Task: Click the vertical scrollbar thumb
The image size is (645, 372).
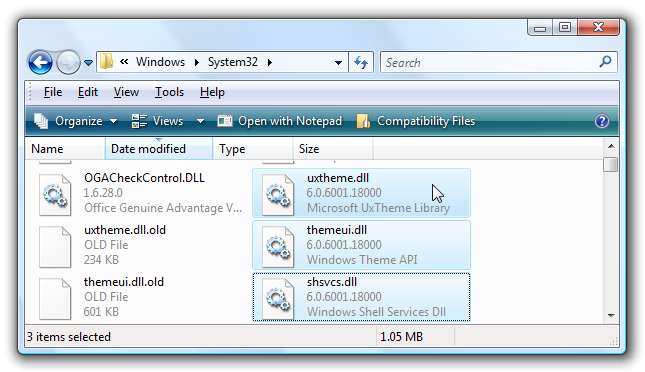Action: (611, 164)
